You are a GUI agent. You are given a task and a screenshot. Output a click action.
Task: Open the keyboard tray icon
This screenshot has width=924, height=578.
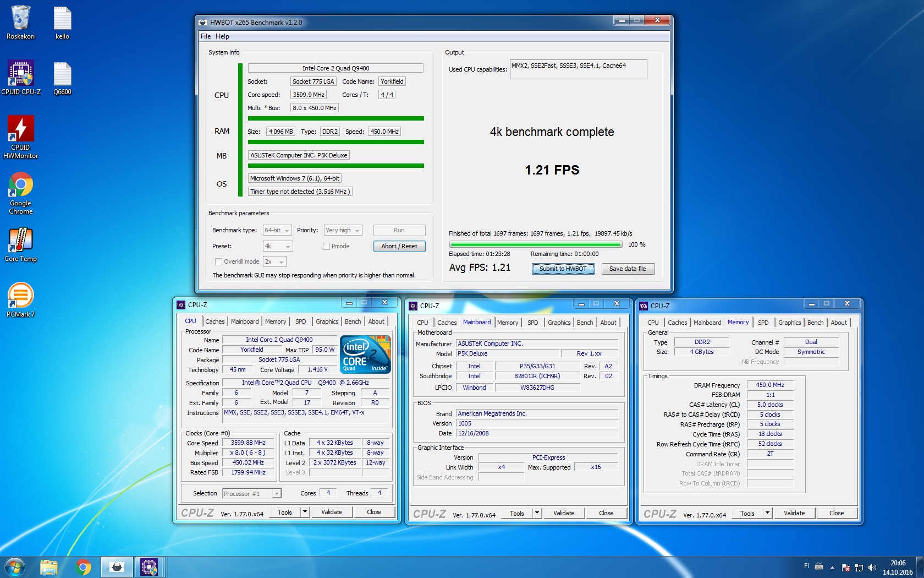pos(819,567)
